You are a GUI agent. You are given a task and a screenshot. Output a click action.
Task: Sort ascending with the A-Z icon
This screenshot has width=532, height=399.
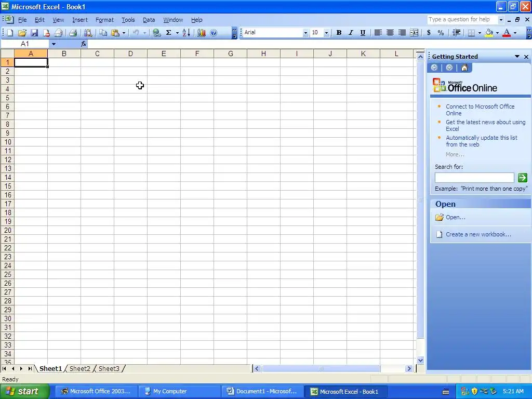(187, 33)
